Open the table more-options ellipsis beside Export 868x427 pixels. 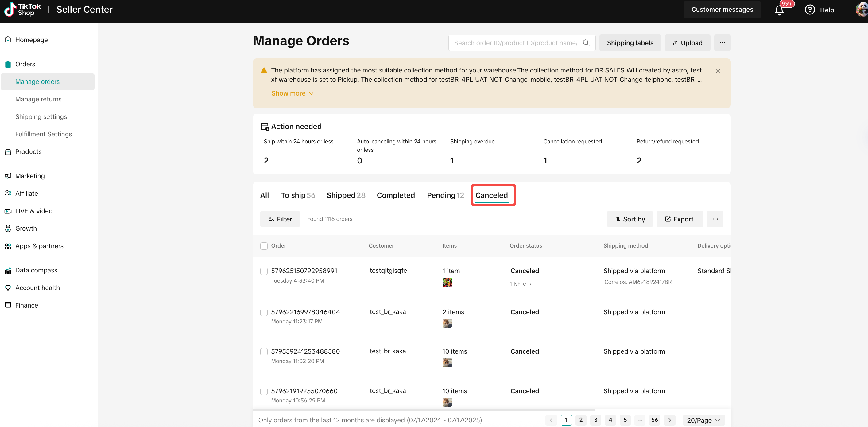click(715, 219)
